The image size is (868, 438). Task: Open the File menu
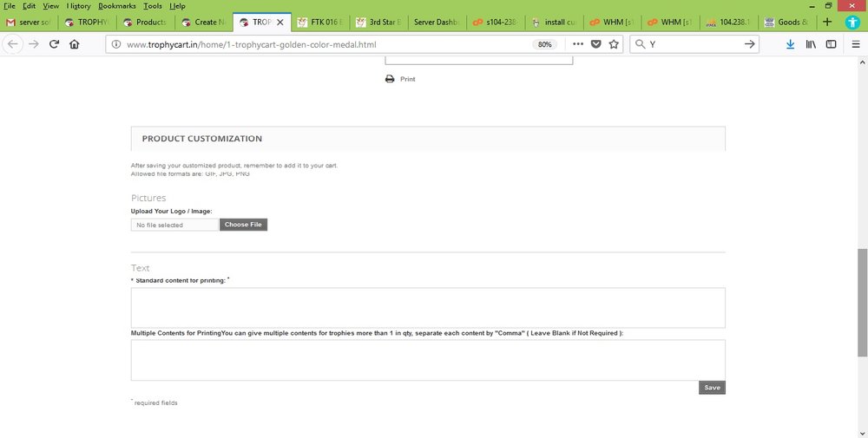pos(10,6)
